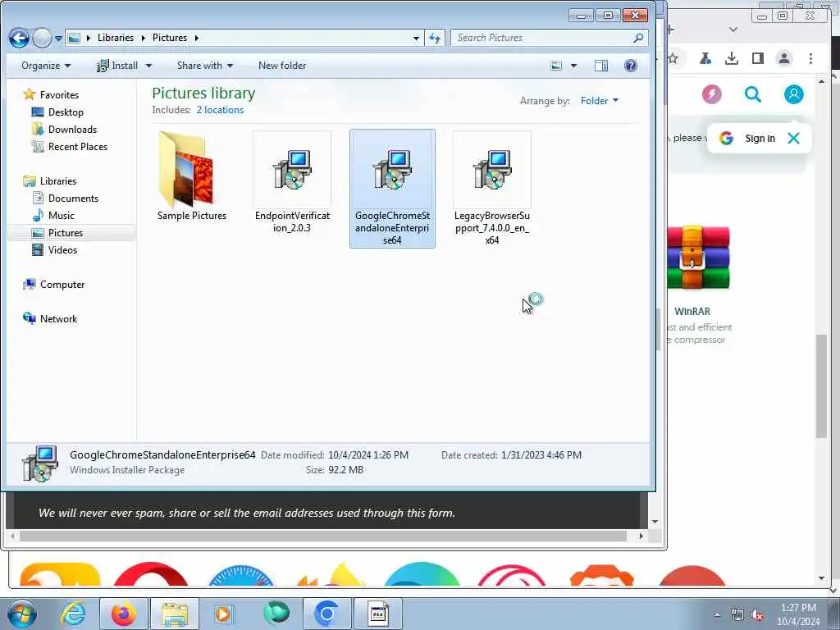This screenshot has width=840, height=630.
Task: Select Computer in the navigation pane
Action: 53,285
